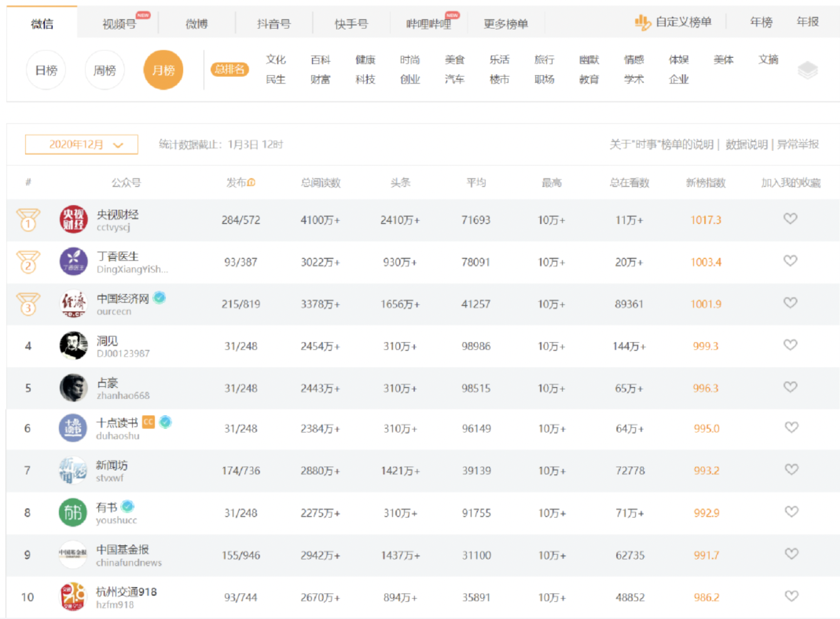Add 中国基金报 to favorites heart
Viewport: 840px width, 619px height.
point(791,554)
